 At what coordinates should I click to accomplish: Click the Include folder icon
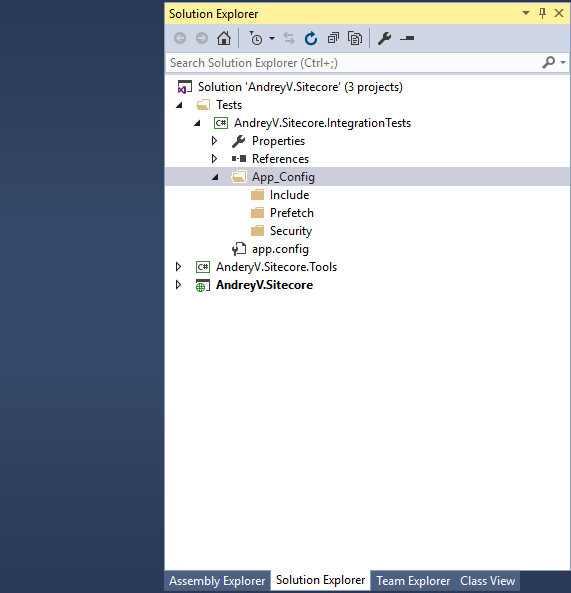[257, 195]
